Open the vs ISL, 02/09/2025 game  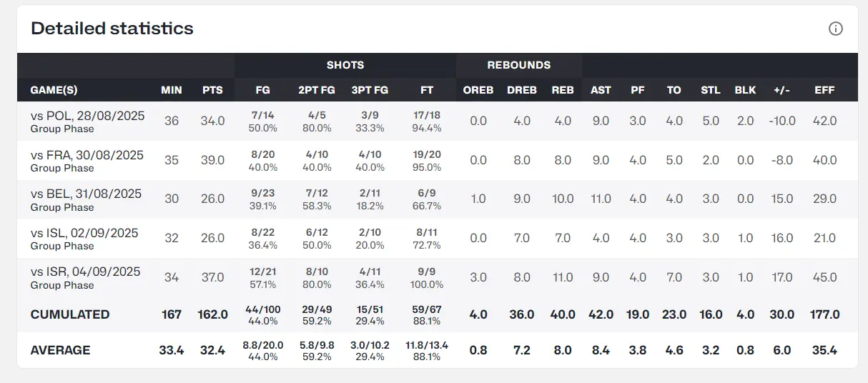[84, 233]
